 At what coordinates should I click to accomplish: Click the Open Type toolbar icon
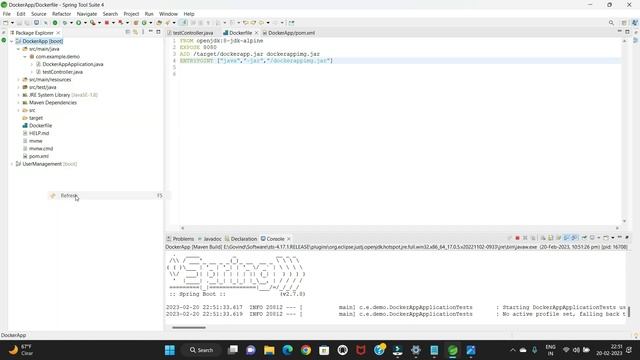159,23
